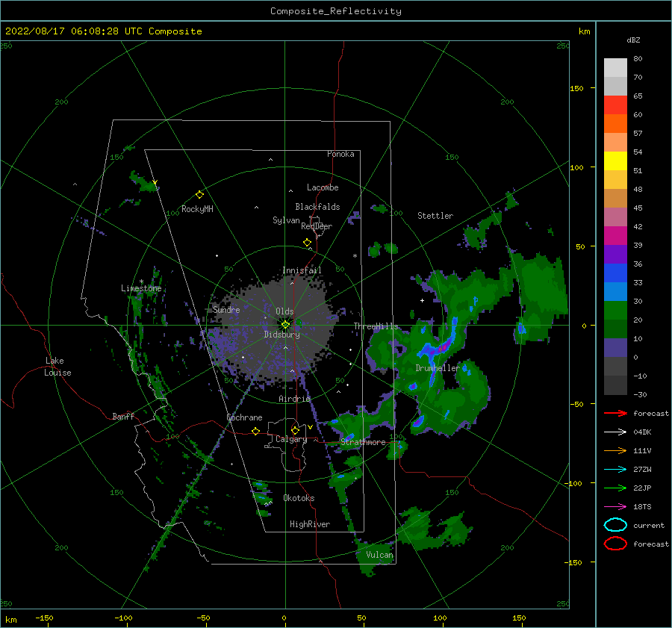Viewport: 672px width, 628px height.
Task: Click the HighRiver label
Action: click(310, 524)
